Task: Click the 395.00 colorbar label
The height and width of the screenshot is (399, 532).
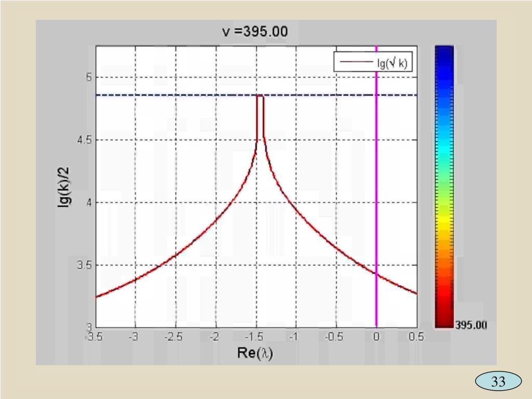Action: click(471, 325)
